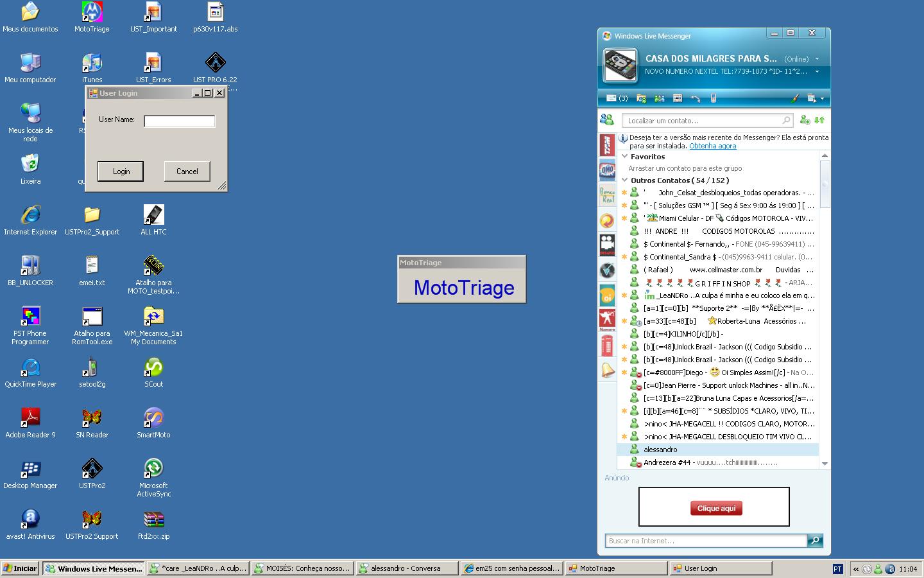Select the SmartMoto desktop icon
The width and height of the screenshot is (924, 578).
point(153,423)
